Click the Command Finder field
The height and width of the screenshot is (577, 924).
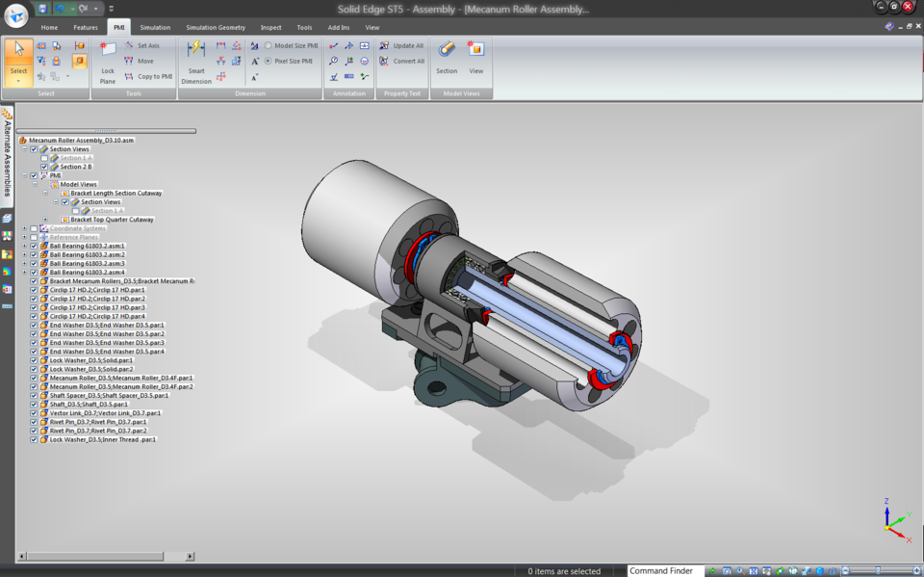click(664, 570)
